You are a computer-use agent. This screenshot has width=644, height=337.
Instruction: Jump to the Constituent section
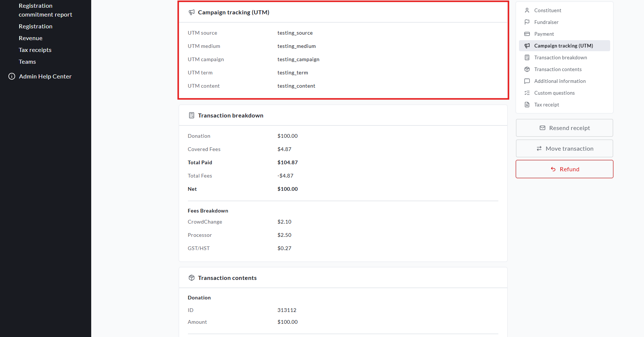click(x=564, y=10)
